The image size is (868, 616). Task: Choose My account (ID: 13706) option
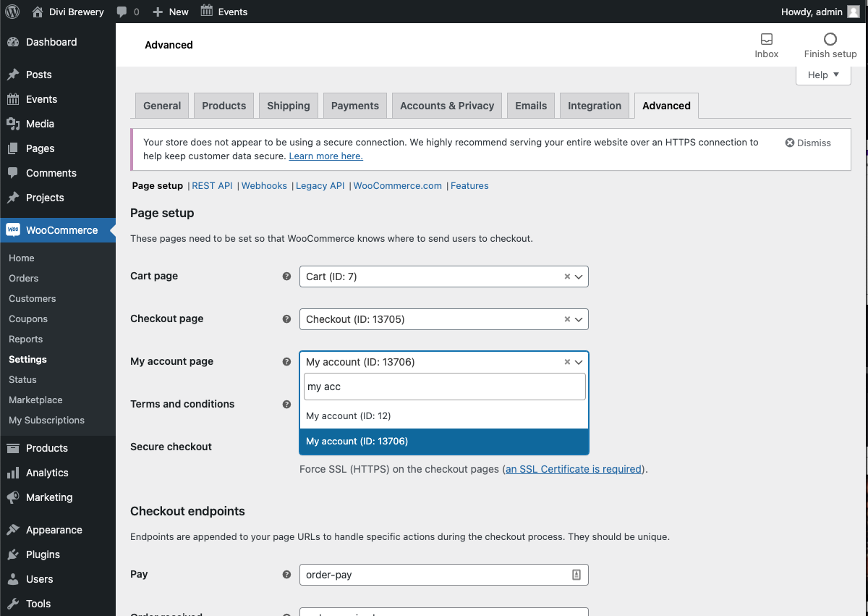[x=444, y=442]
